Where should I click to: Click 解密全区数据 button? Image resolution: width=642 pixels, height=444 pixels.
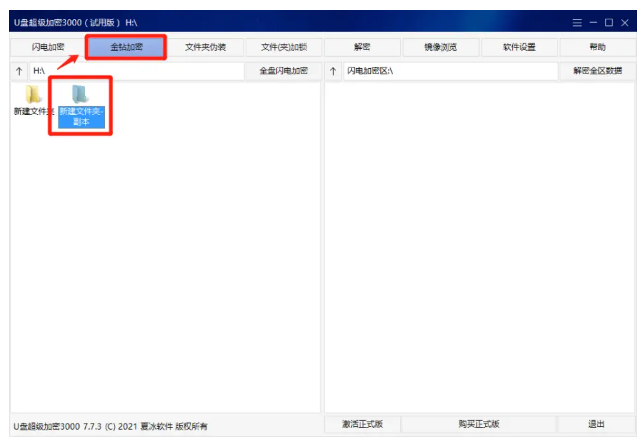click(597, 71)
